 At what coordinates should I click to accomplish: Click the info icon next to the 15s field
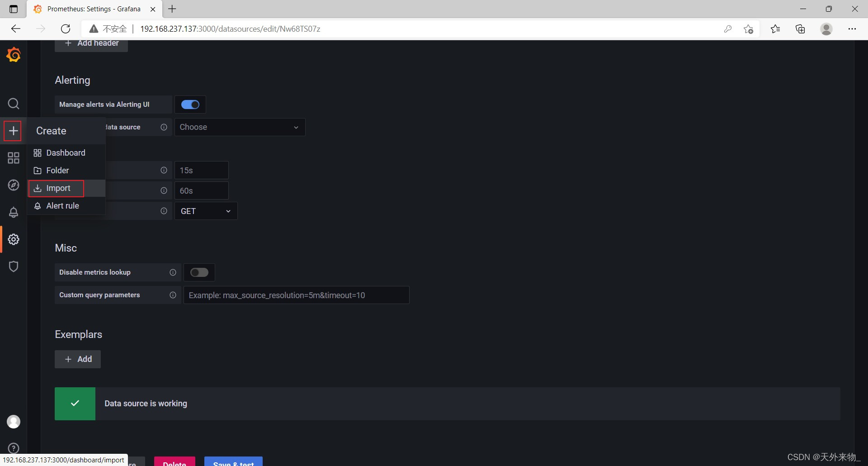click(x=164, y=170)
